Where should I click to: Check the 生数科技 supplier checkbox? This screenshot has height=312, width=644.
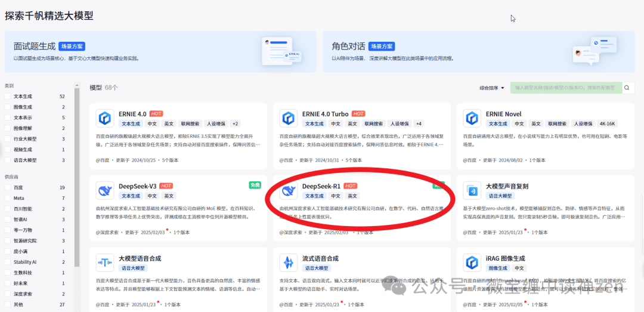(7, 273)
